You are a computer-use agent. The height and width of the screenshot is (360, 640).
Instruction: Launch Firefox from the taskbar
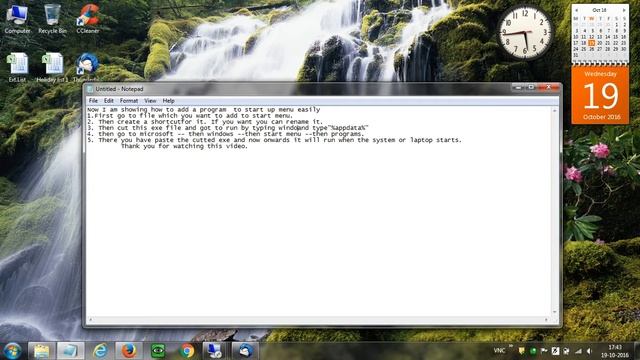pyautogui.click(x=129, y=351)
